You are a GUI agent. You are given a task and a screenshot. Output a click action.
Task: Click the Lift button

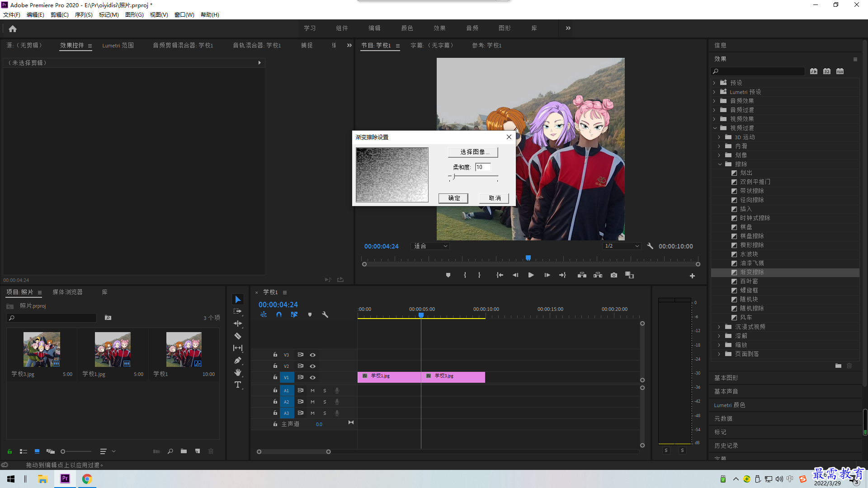click(582, 275)
